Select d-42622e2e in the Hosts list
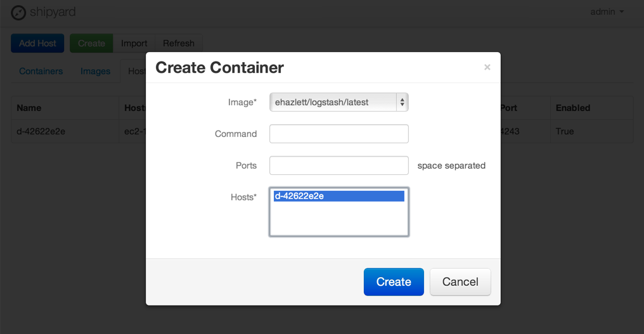644x334 pixels. pos(338,196)
